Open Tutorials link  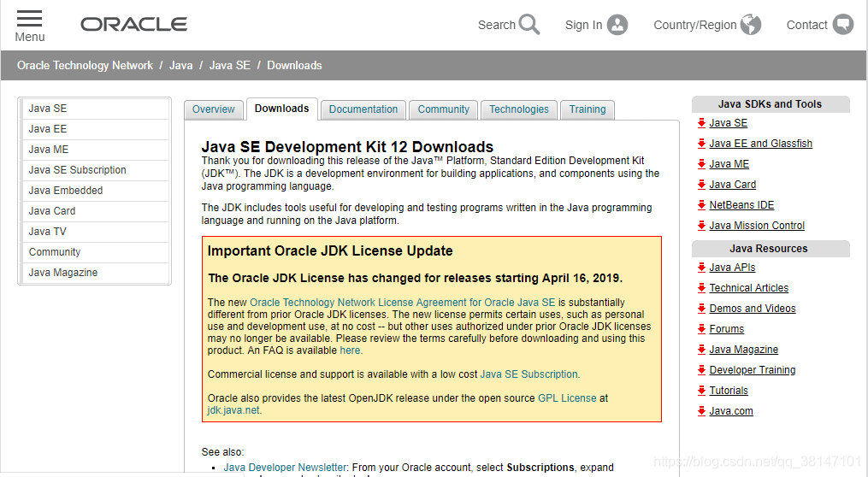click(729, 390)
